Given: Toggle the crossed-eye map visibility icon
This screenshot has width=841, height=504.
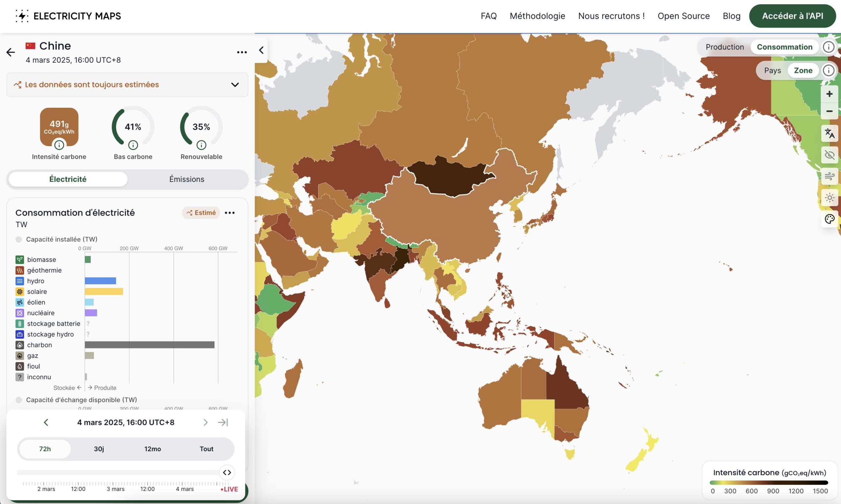Looking at the screenshot, I should coord(830,155).
